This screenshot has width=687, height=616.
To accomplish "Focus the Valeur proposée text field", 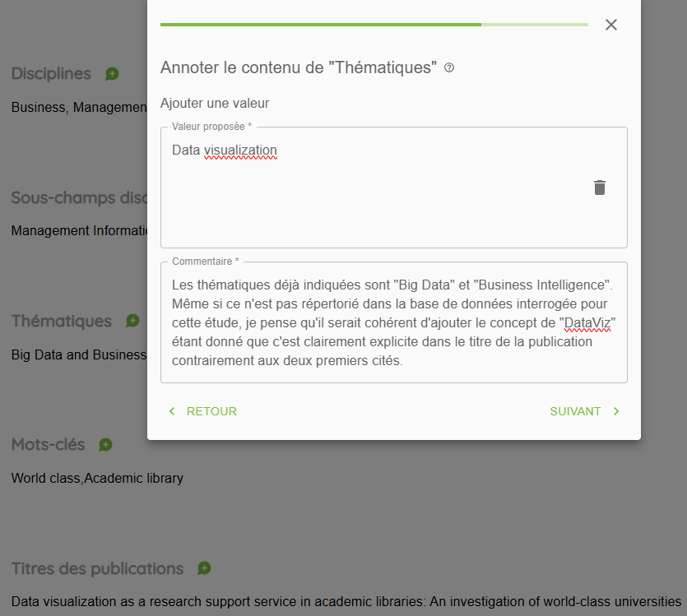I will point(394,188).
